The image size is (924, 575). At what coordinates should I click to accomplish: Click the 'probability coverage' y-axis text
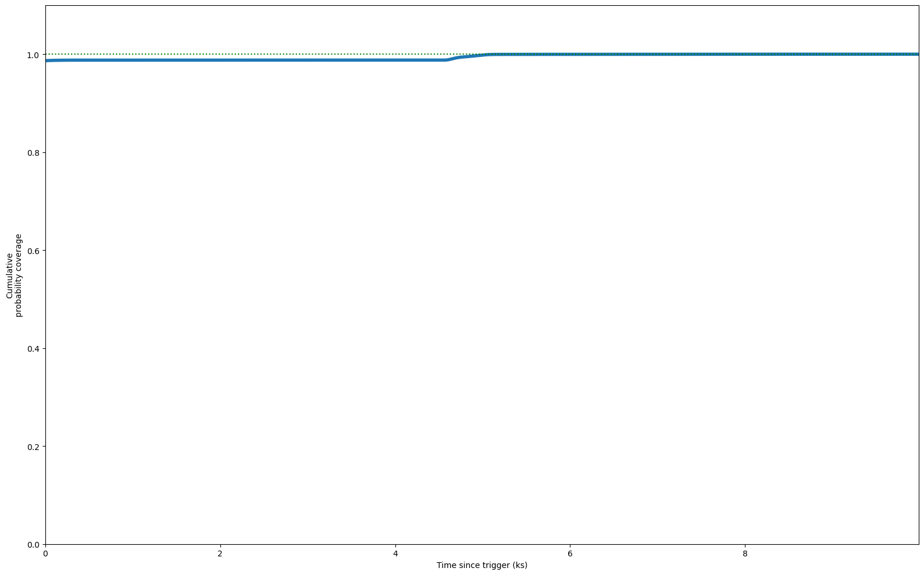pos(19,276)
